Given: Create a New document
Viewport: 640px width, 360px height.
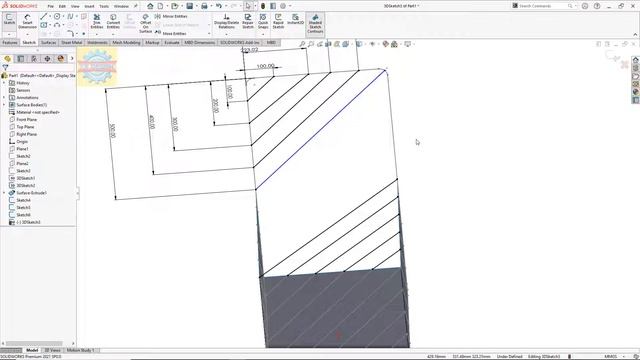Looking at the screenshot, I should click(160, 6).
